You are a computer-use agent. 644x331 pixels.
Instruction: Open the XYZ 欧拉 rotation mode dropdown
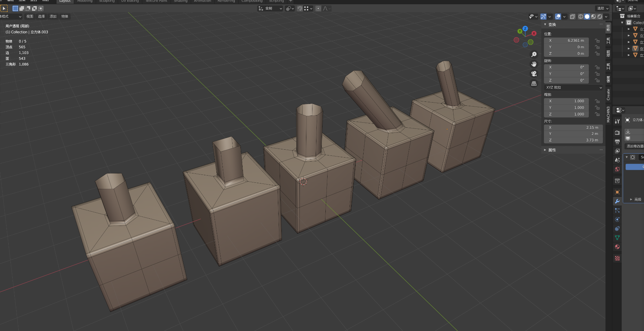coord(574,87)
